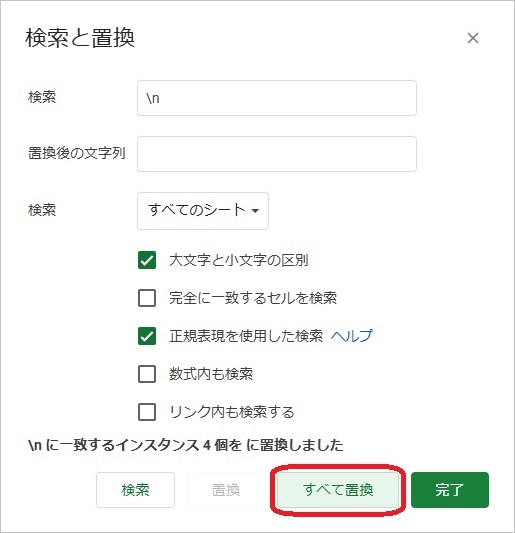Click the replacement result message text
Screen dimensions: 515x533
pos(186,445)
